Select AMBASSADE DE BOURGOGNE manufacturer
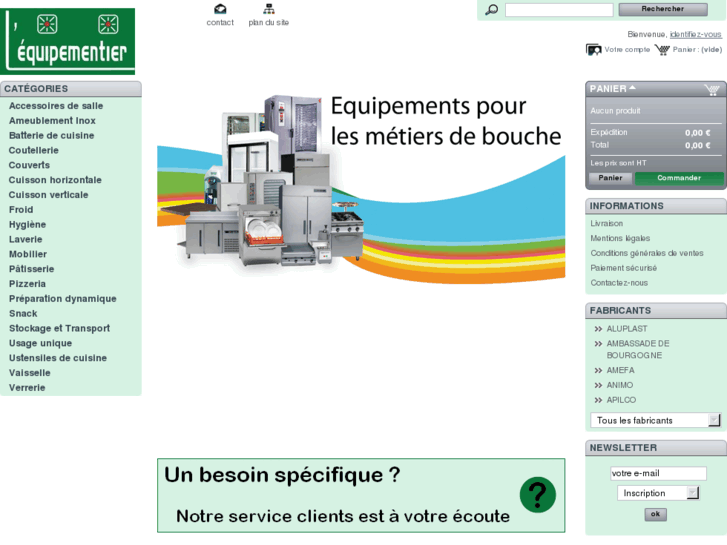 [638, 349]
